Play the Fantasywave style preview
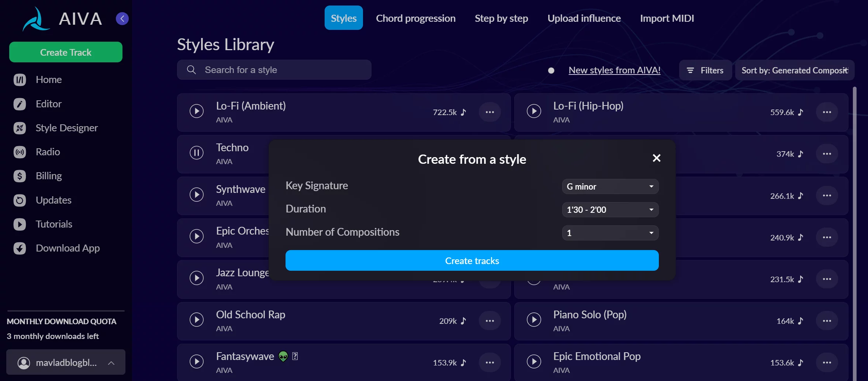868x381 pixels. (197, 361)
